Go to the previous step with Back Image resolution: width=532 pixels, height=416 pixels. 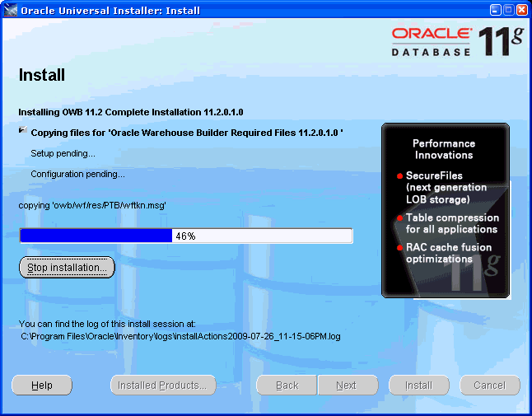(287, 385)
